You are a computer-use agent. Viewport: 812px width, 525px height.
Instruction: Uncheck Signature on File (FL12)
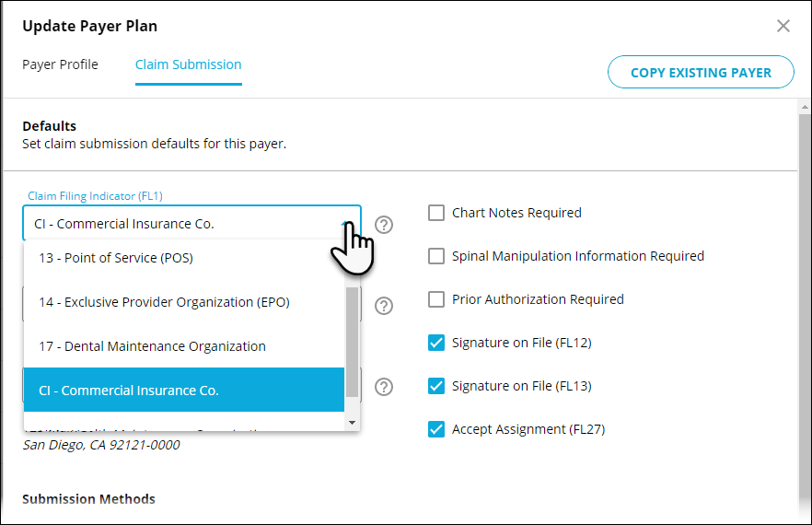(436, 343)
